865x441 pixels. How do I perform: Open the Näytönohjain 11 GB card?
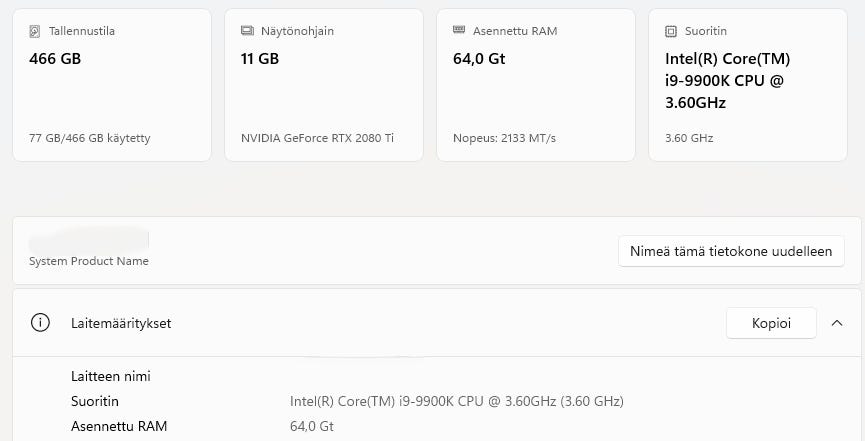click(323, 85)
